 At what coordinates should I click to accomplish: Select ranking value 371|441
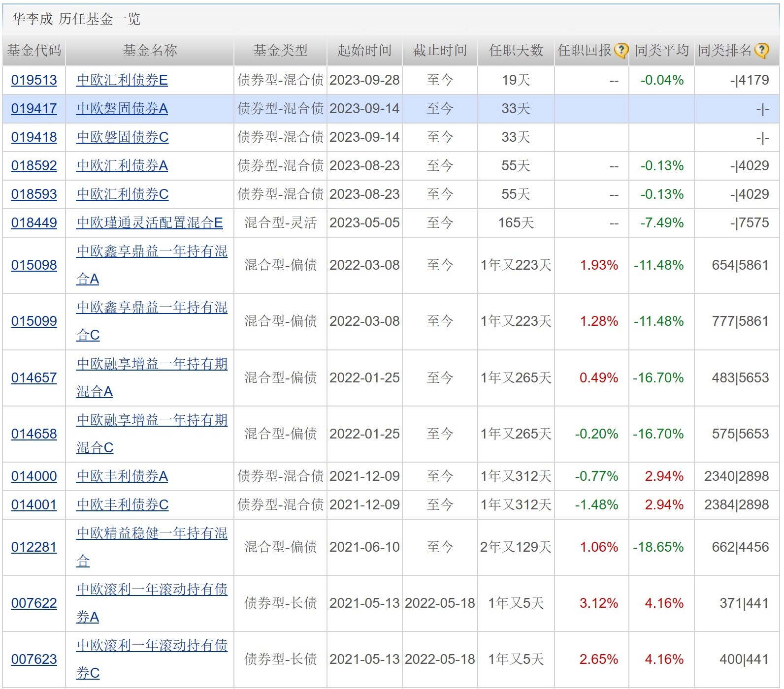pyautogui.click(x=744, y=603)
